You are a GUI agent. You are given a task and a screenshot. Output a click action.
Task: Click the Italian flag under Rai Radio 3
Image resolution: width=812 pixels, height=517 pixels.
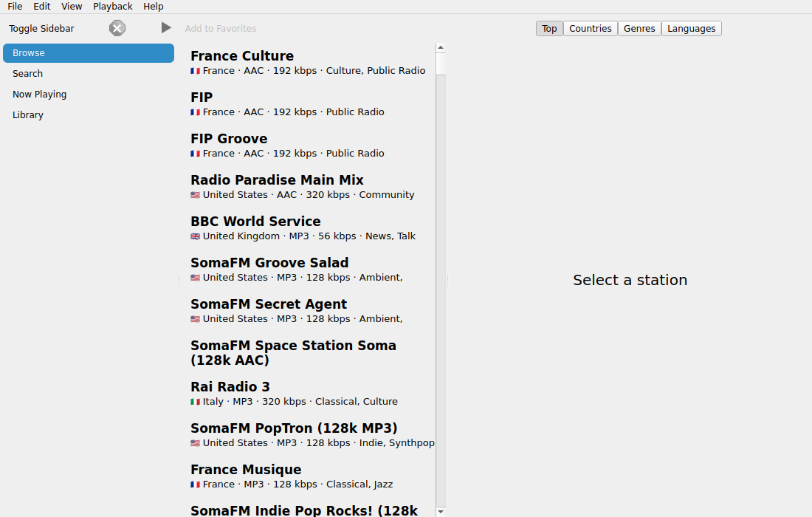195,402
